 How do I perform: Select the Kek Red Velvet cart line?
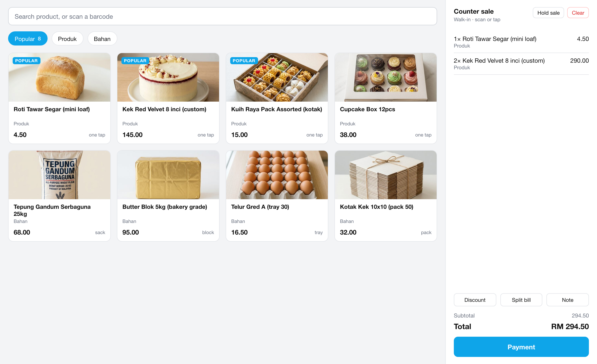pyautogui.click(x=521, y=64)
